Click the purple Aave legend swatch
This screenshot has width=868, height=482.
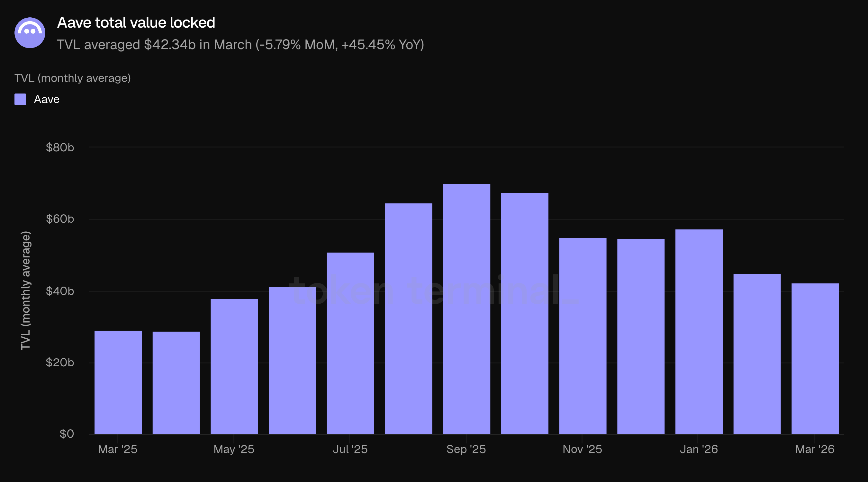[x=20, y=99]
